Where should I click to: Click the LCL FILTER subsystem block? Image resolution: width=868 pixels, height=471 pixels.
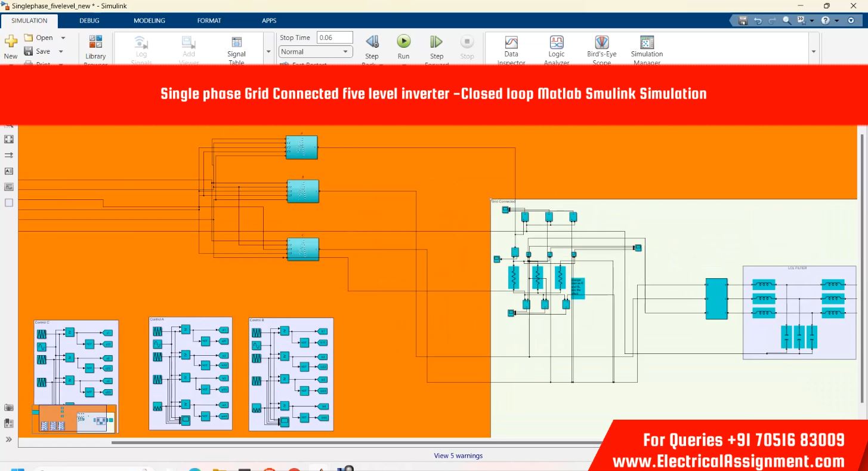[x=799, y=312]
